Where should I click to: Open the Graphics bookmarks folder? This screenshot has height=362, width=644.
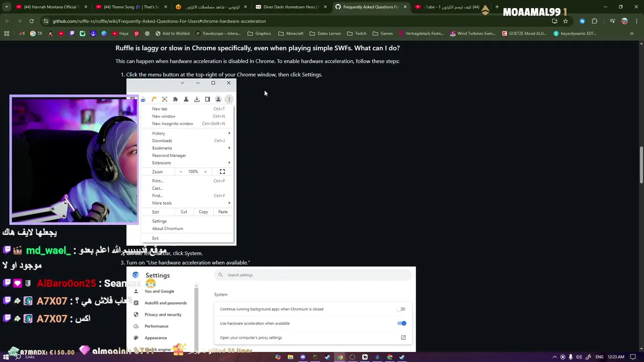[x=259, y=34]
